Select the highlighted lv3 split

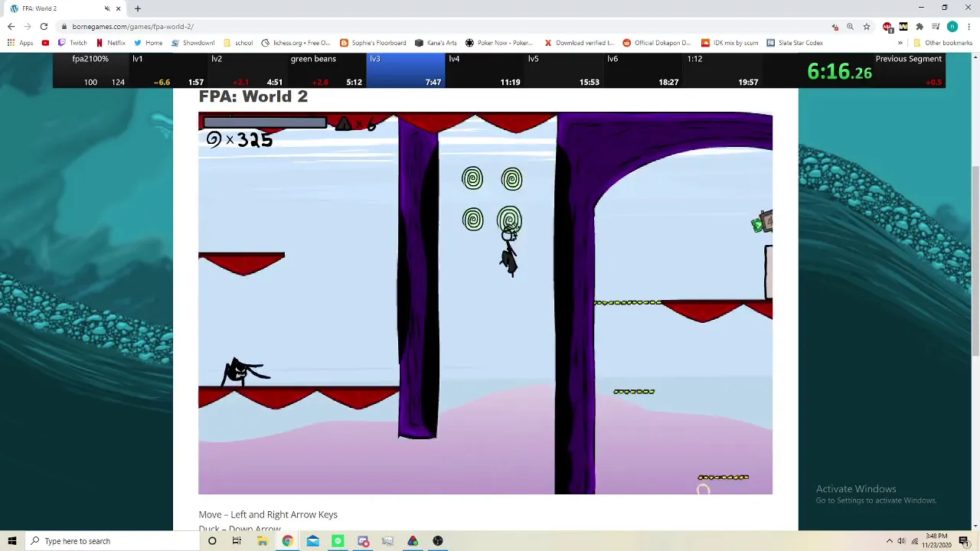click(406, 70)
